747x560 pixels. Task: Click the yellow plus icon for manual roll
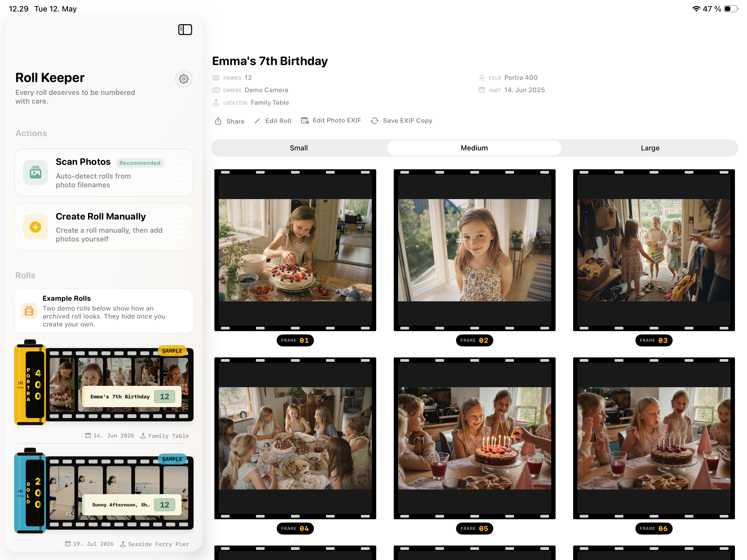36,227
